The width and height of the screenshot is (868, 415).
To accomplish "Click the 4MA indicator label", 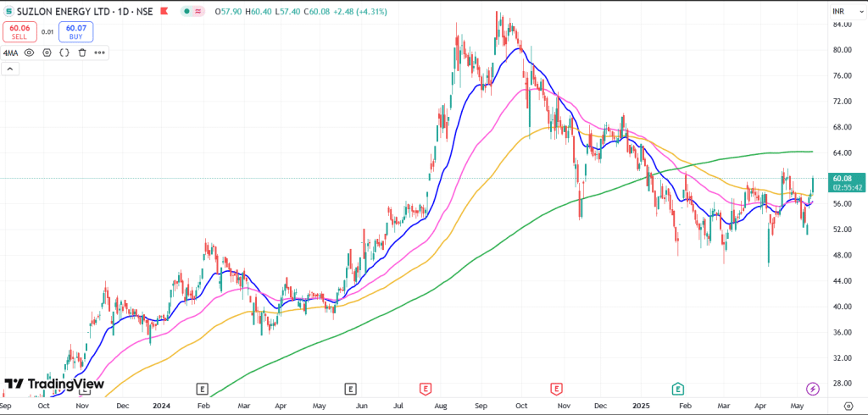I will (11, 53).
